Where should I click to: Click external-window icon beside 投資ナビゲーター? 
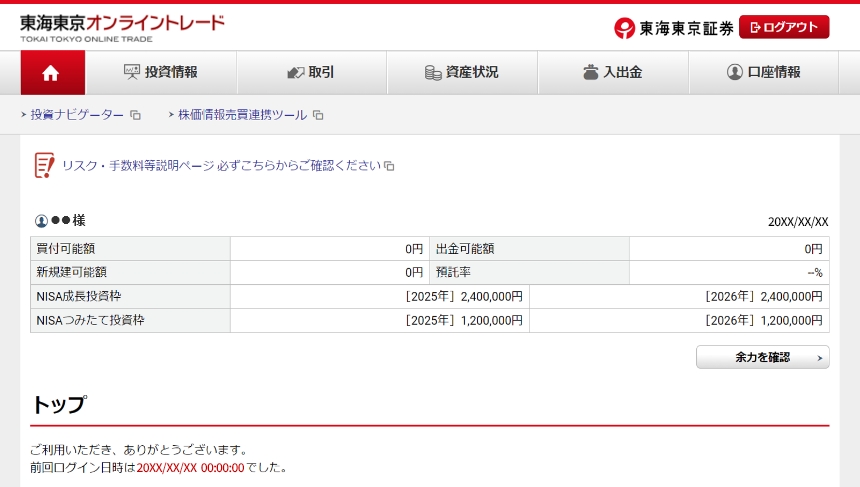[x=135, y=116]
